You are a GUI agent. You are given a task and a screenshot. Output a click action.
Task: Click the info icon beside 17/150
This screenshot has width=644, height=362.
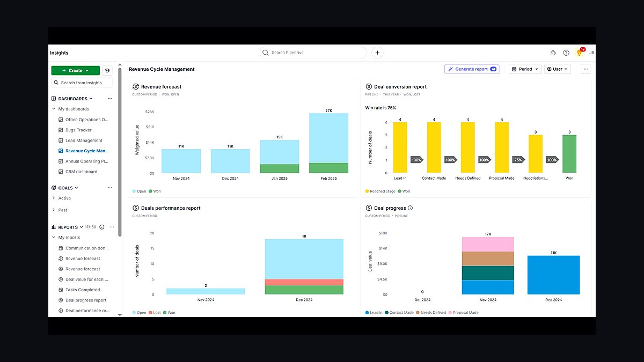(102, 227)
